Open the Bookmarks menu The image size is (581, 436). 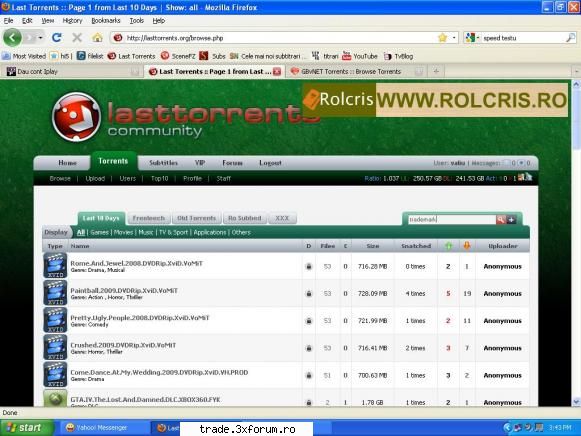[106, 20]
